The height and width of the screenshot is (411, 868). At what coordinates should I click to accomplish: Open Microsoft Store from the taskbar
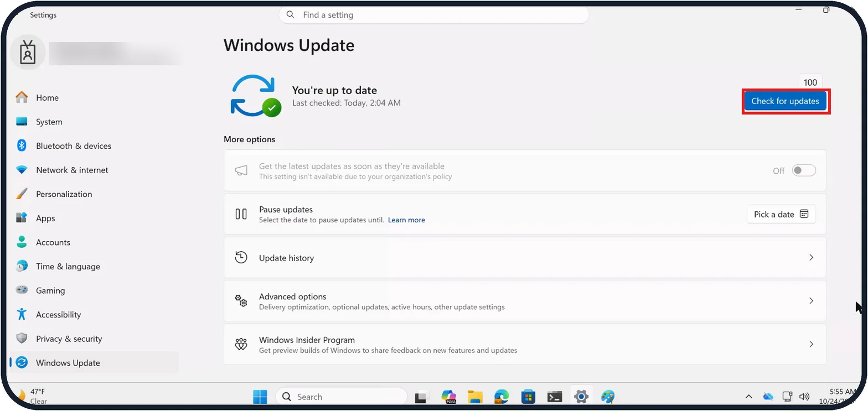[528, 397]
